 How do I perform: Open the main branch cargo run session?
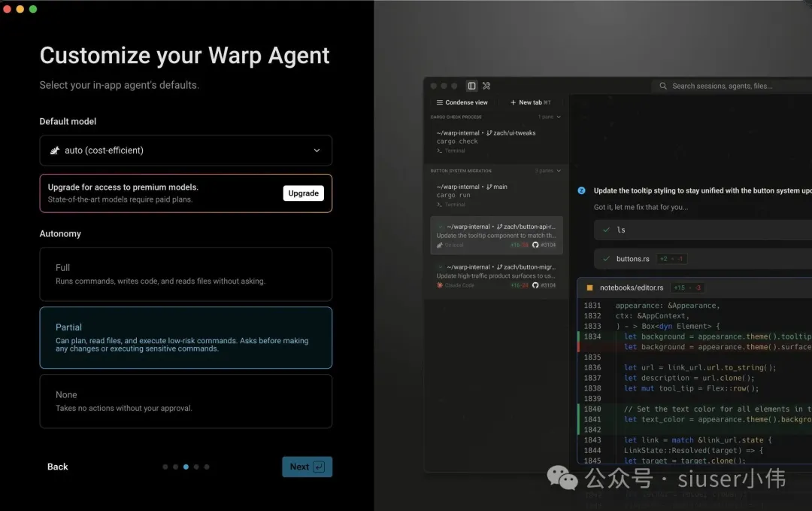[x=496, y=196]
